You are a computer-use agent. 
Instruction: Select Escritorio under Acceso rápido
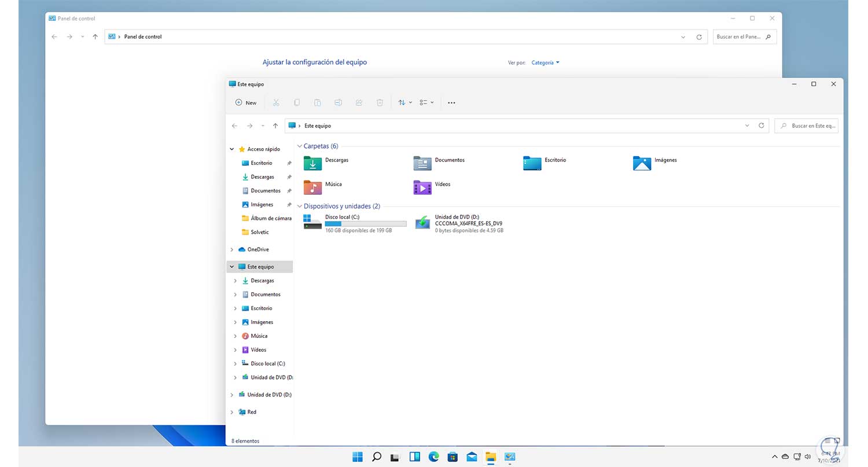pyautogui.click(x=261, y=163)
